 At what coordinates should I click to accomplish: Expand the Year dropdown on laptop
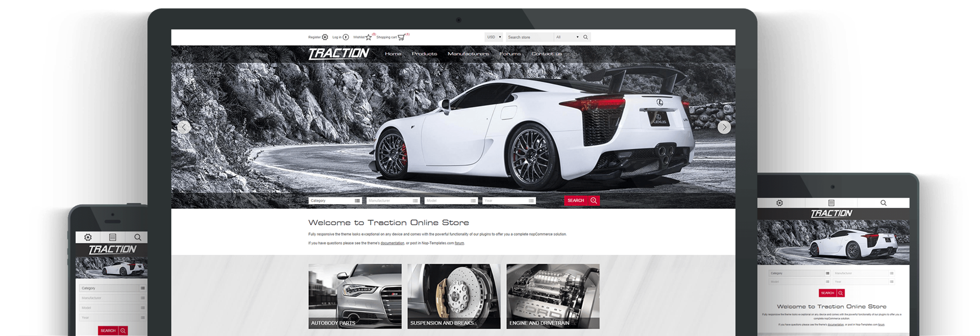pos(509,201)
